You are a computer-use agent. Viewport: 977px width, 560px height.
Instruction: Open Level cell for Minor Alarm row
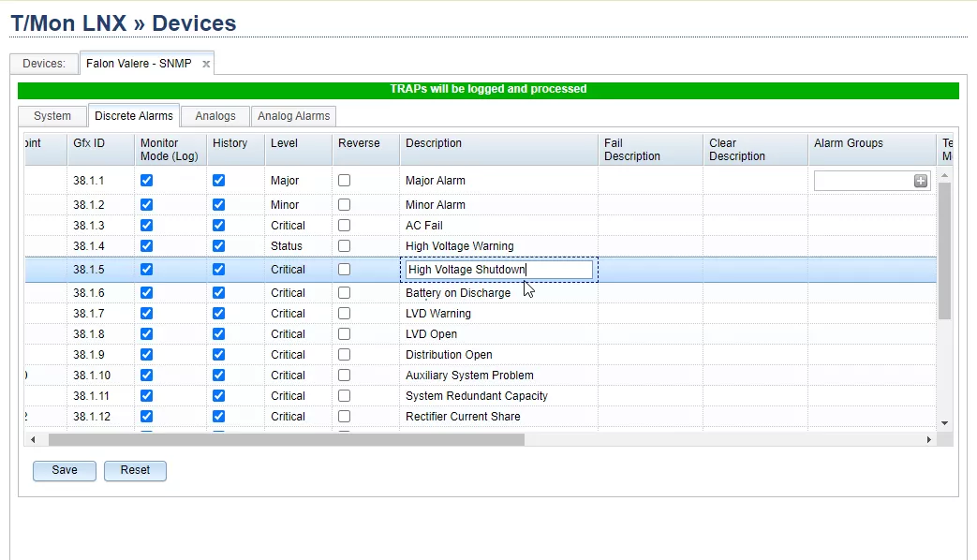point(297,205)
